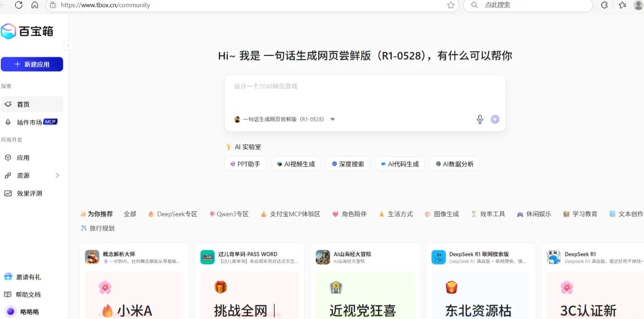Collapse the left sidebar with the arrow handle
The width and height of the screenshot is (644, 319).
coord(69,46)
